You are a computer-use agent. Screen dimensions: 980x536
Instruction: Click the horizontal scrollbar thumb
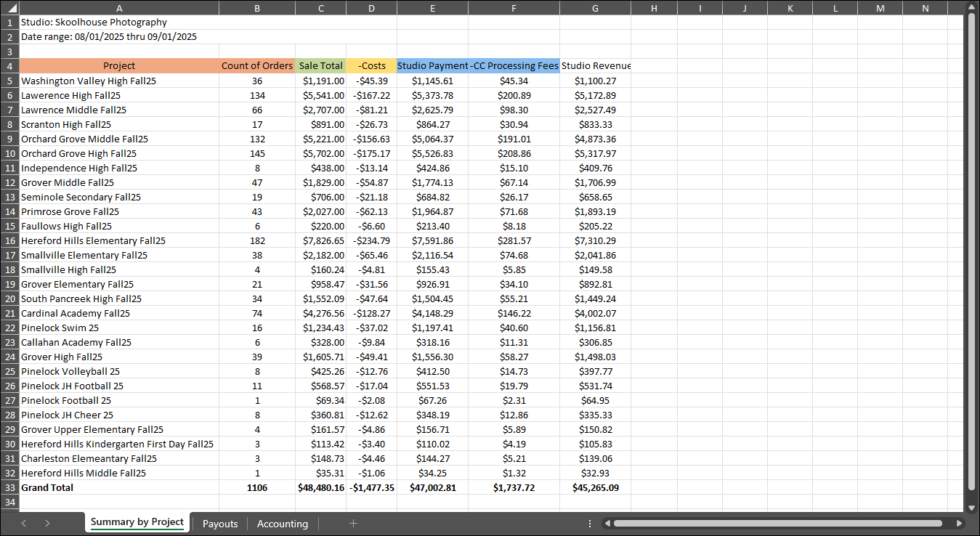[x=782, y=523]
